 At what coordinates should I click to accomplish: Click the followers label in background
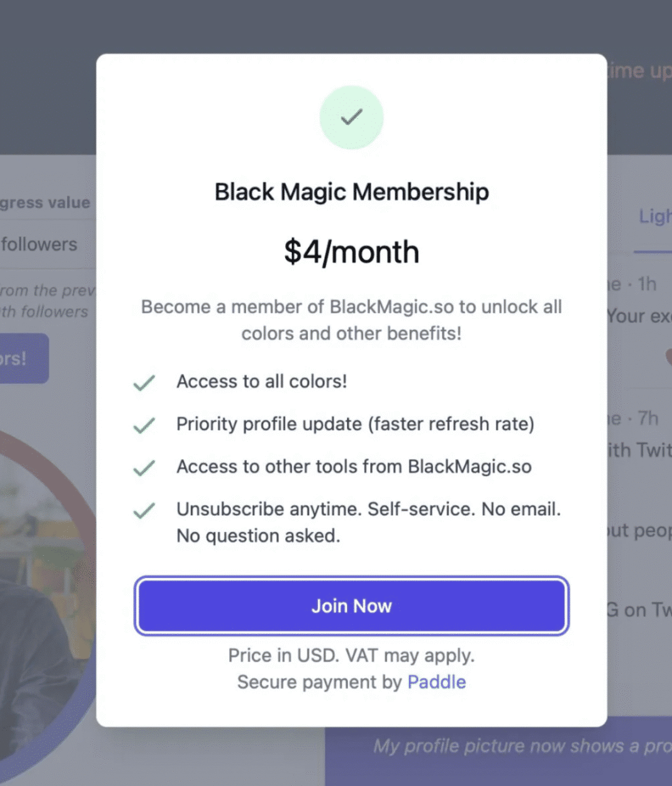point(39,245)
